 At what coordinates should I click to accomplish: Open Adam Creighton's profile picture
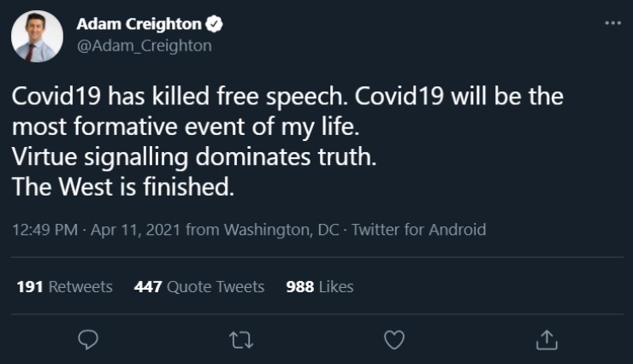pos(37,37)
